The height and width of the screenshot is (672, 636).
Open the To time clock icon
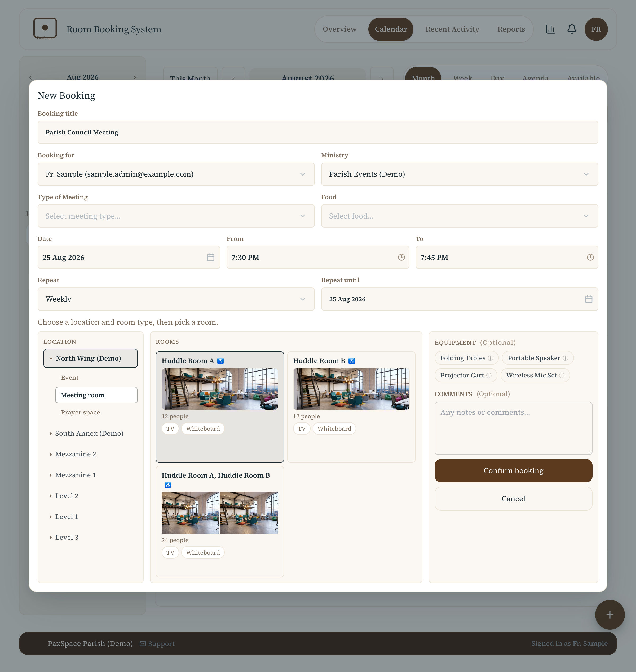(x=590, y=257)
